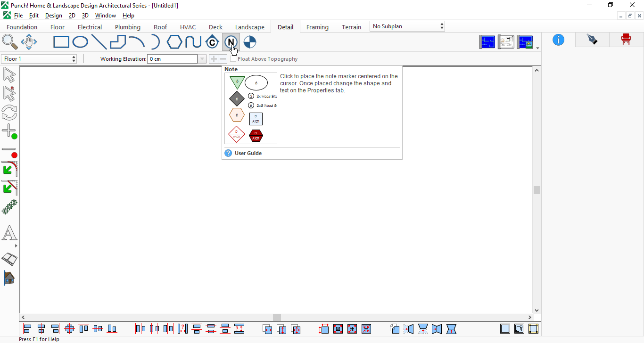This screenshot has width=644, height=343.
Task: Click the film clapper icon
Action: 9,259
